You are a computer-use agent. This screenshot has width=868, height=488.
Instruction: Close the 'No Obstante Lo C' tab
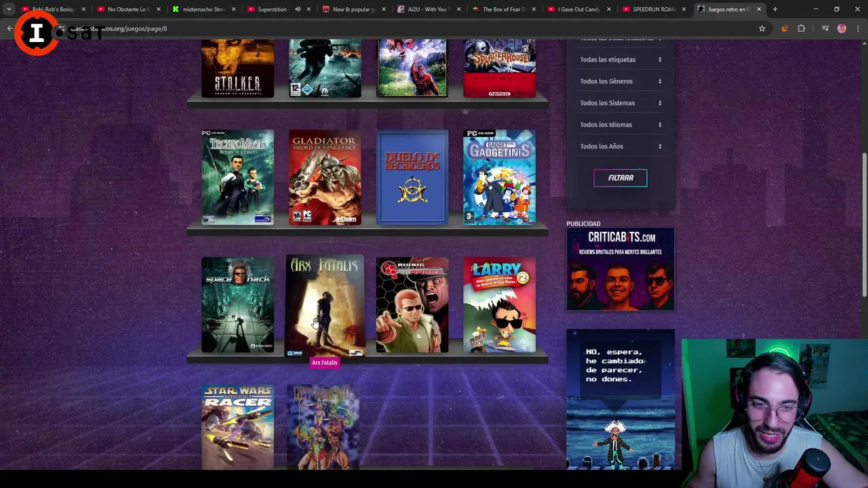[158, 9]
